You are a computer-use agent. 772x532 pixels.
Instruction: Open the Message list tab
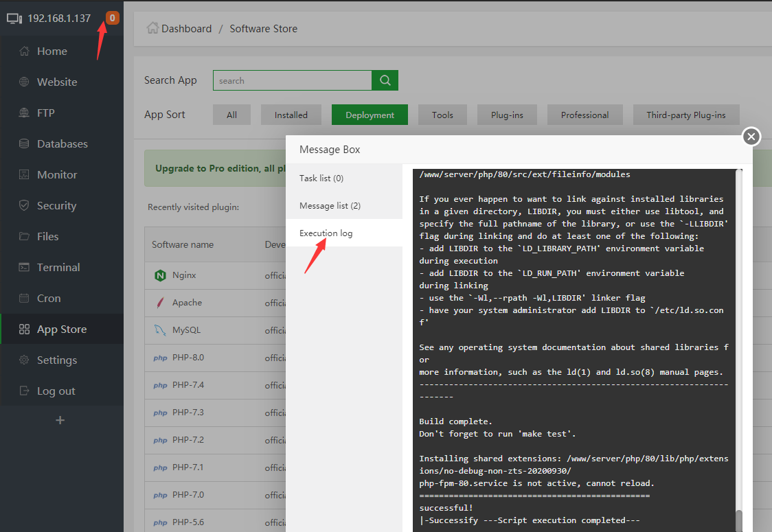coord(330,205)
